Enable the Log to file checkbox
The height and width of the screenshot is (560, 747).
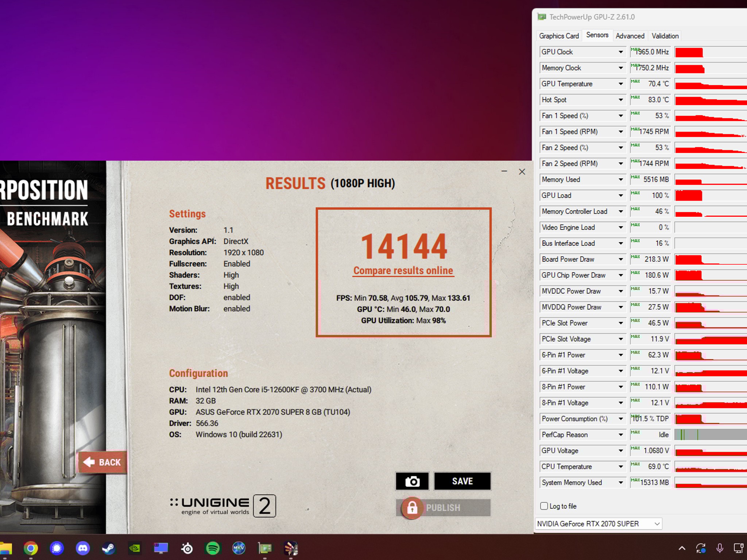click(x=544, y=506)
